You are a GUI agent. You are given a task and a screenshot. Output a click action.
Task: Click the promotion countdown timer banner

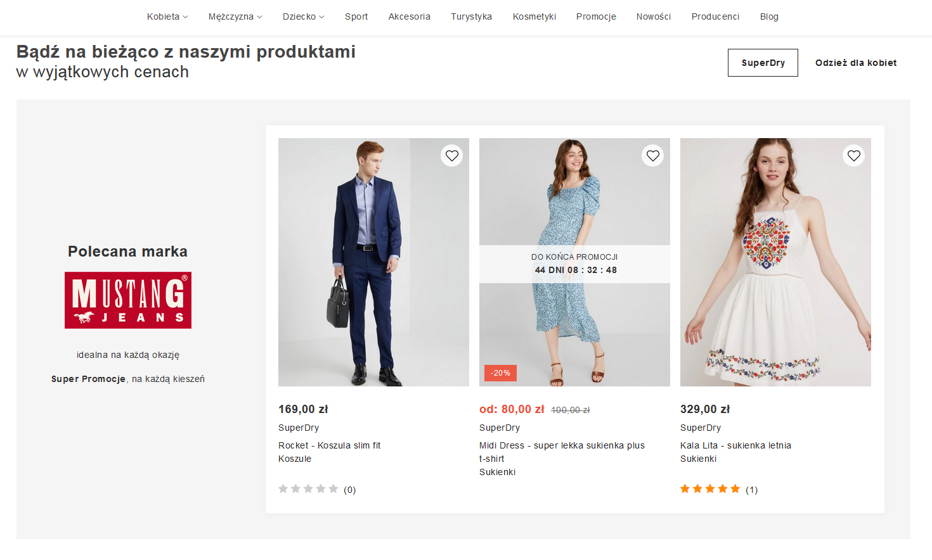[x=574, y=264]
